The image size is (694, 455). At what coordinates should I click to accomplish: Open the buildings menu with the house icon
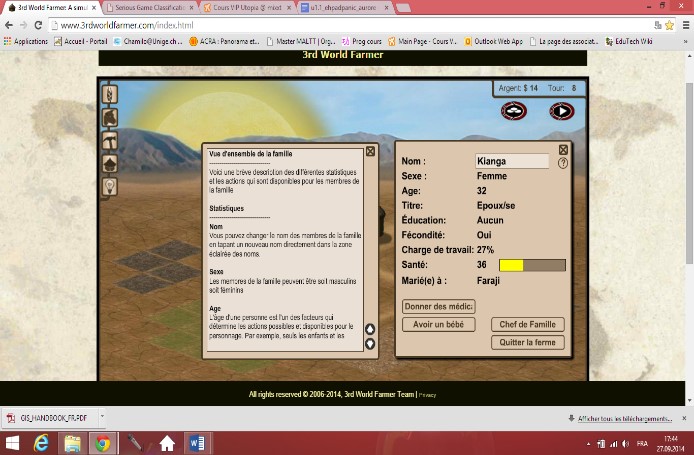click(110, 164)
